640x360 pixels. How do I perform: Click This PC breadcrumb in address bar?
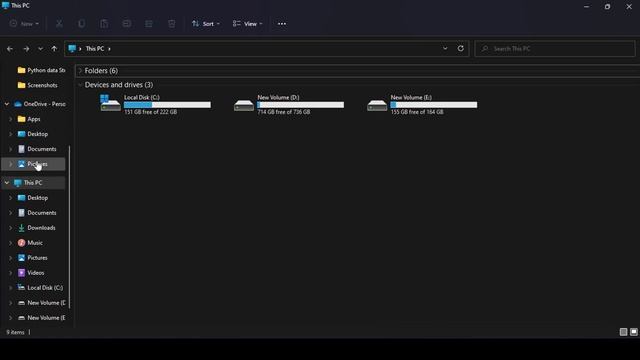[95, 49]
